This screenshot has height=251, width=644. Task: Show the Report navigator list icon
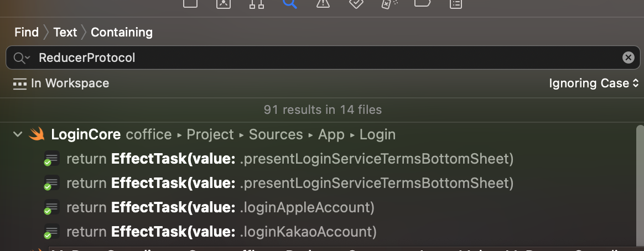coord(456,3)
